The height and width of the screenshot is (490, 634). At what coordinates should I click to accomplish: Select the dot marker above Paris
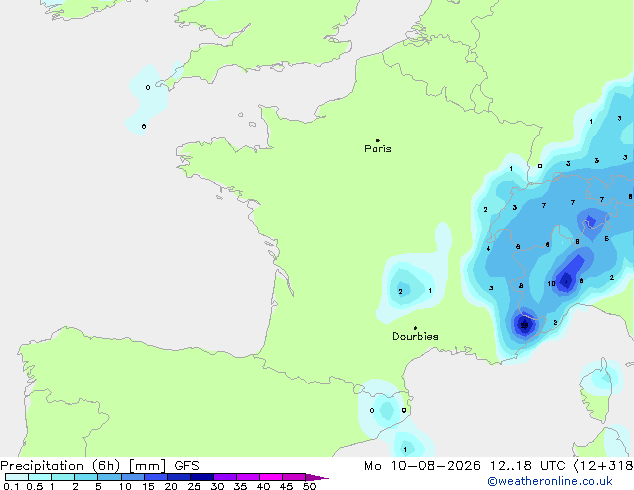[x=378, y=140]
